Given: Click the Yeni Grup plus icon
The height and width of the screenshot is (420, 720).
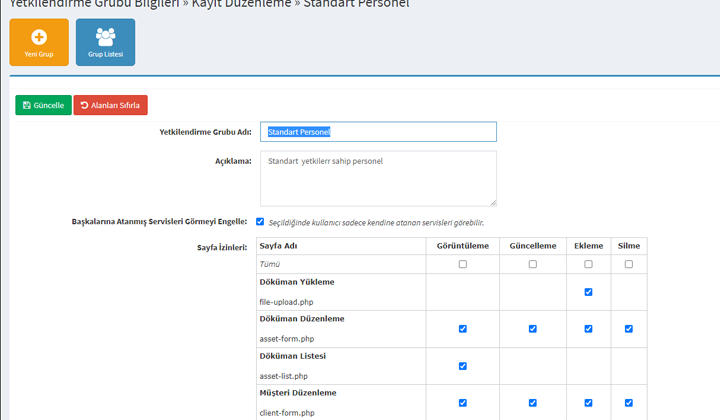Looking at the screenshot, I should click(x=39, y=37).
